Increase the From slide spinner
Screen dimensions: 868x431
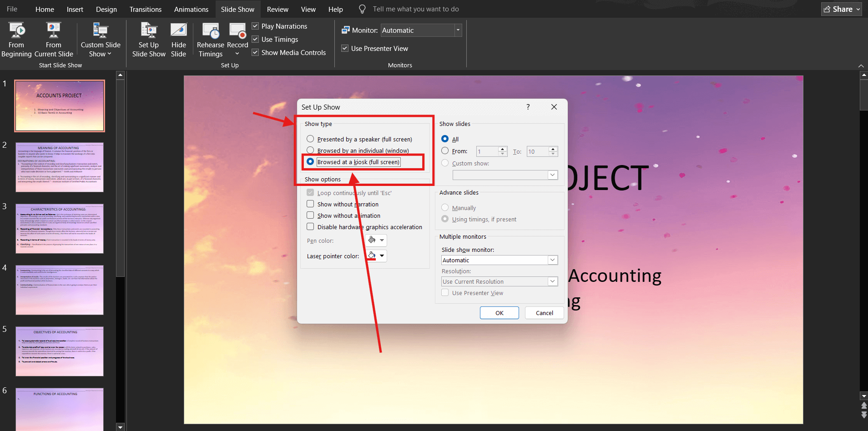502,149
